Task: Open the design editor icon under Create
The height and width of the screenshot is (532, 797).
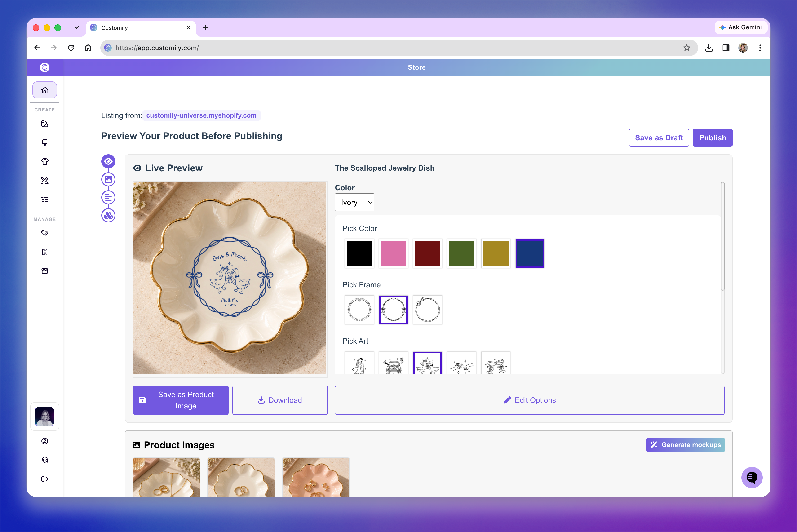Action: (44, 124)
